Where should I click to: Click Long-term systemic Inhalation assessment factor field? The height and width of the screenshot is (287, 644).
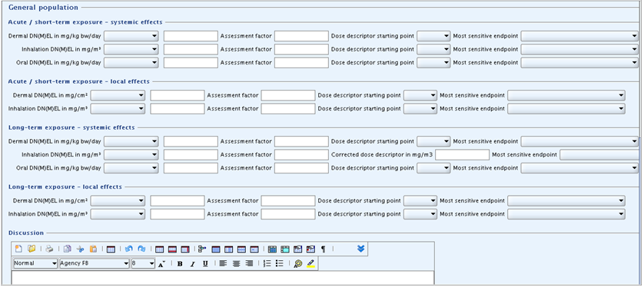pyautogui.click(x=301, y=154)
